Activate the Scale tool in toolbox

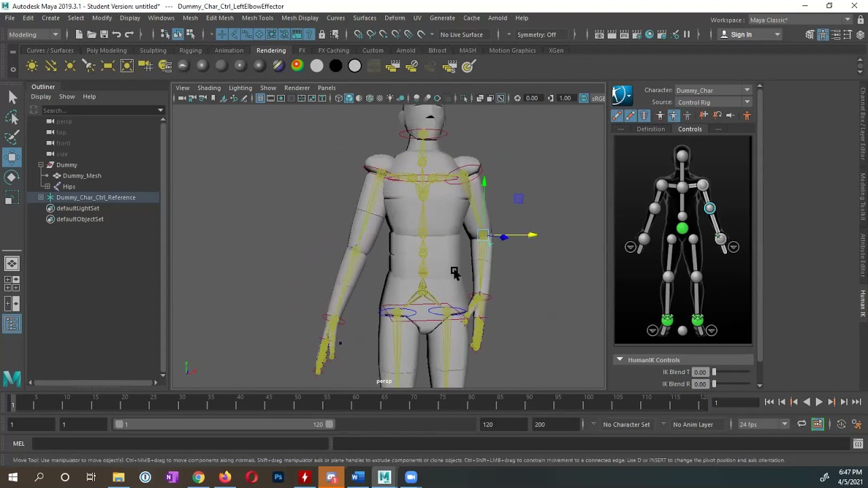[x=12, y=197]
